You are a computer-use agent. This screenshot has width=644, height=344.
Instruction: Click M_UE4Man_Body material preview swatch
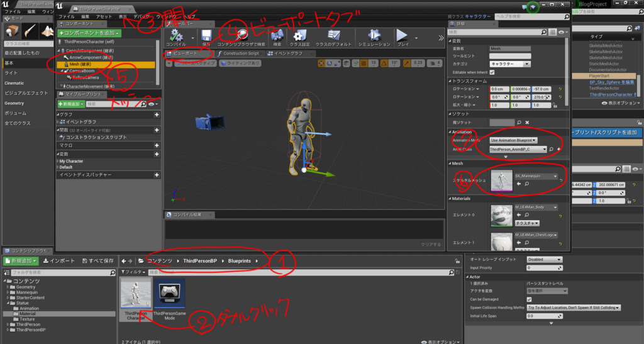click(x=501, y=215)
